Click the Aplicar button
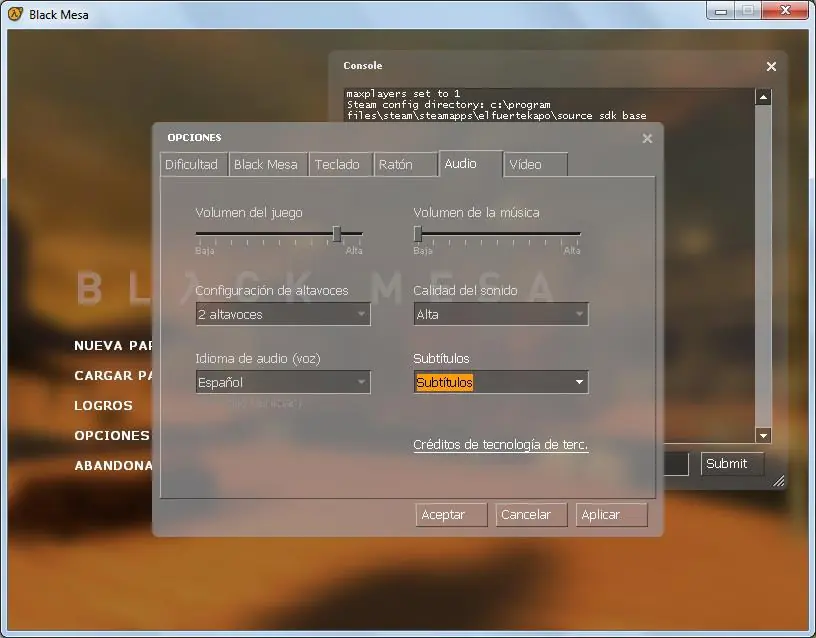This screenshot has width=816, height=638. [x=611, y=515]
